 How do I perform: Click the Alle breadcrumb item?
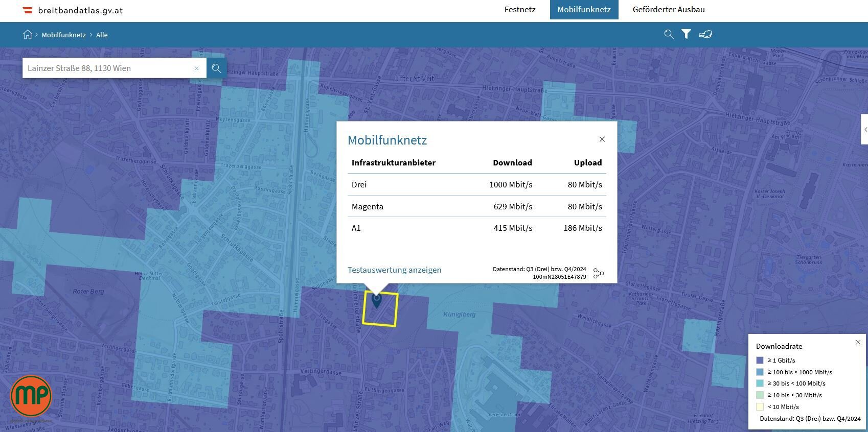pyautogui.click(x=102, y=35)
